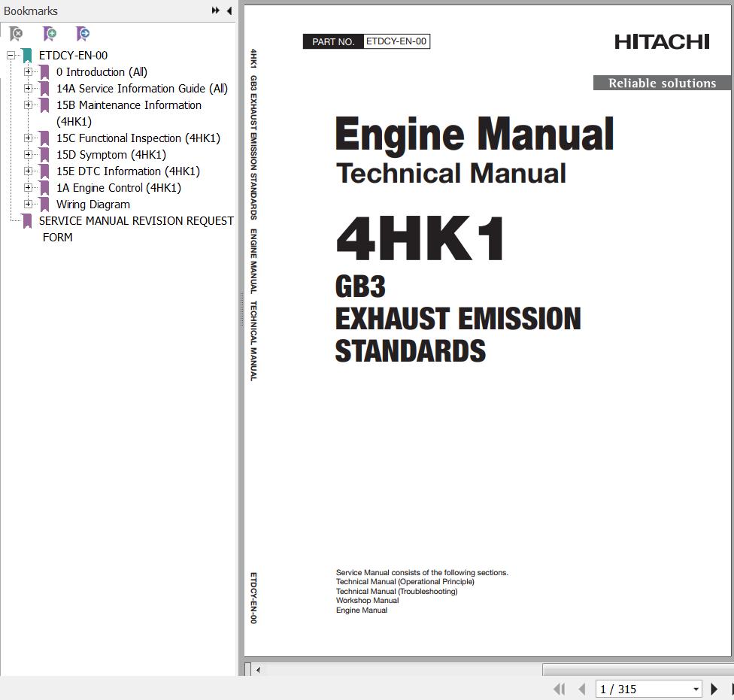The height and width of the screenshot is (700, 734).
Task: Jump to first page button
Action: 559,689
